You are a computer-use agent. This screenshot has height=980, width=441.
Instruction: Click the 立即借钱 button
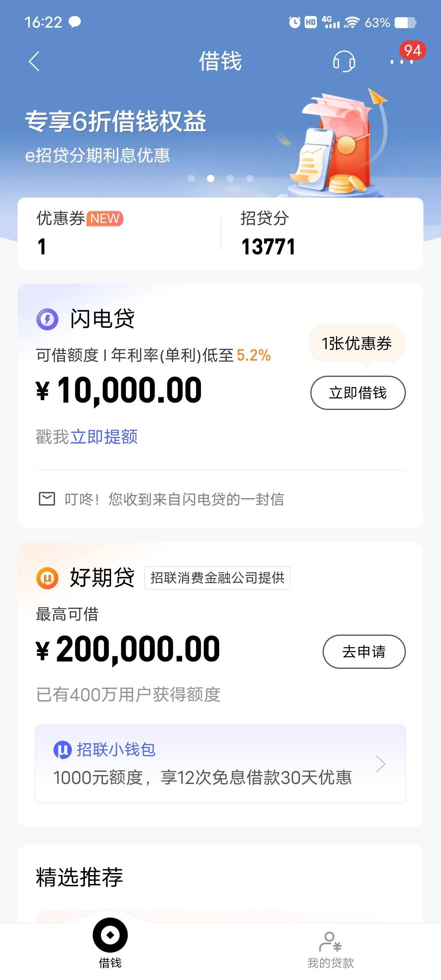pyautogui.click(x=358, y=393)
